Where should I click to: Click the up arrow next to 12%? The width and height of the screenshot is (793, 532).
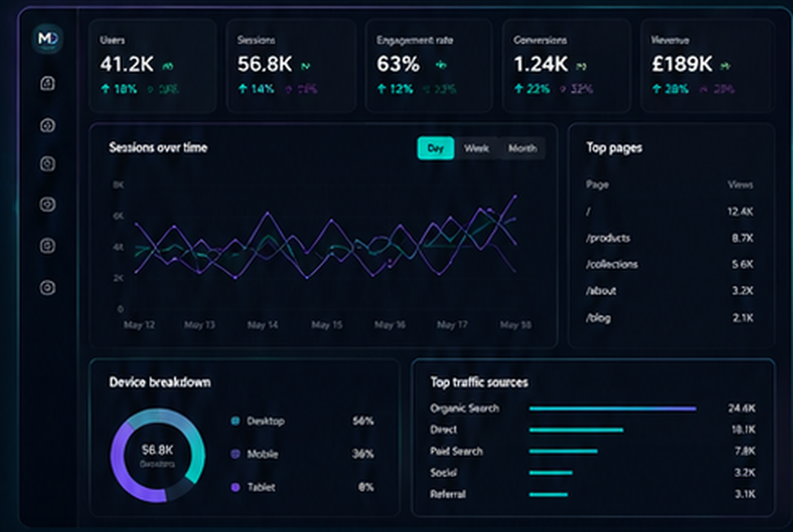pyautogui.click(x=382, y=89)
